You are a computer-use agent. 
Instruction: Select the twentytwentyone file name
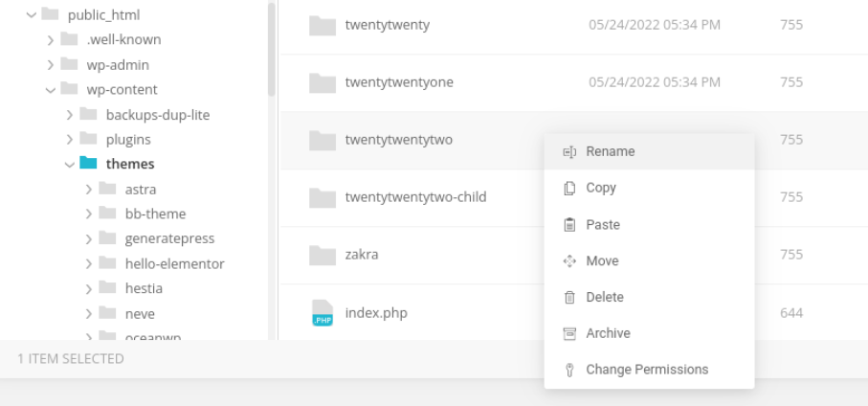[x=399, y=82]
